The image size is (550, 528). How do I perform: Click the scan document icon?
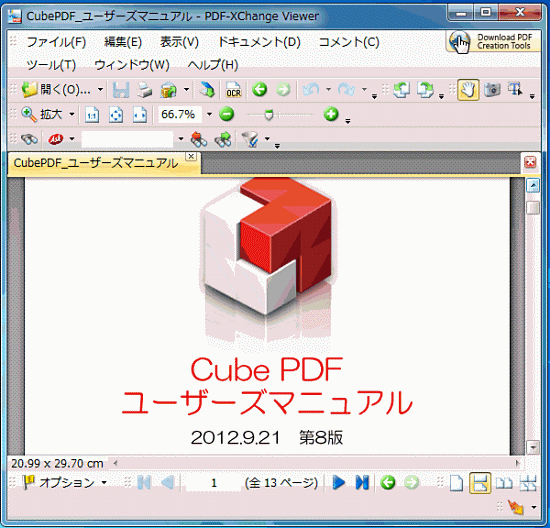click(x=207, y=90)
